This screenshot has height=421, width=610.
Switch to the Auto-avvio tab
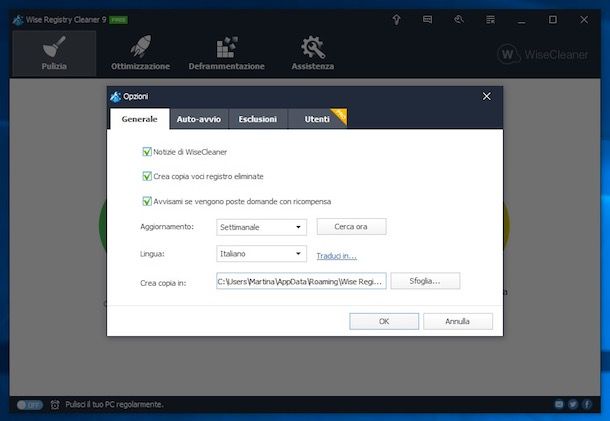click(x=199, y=119)
